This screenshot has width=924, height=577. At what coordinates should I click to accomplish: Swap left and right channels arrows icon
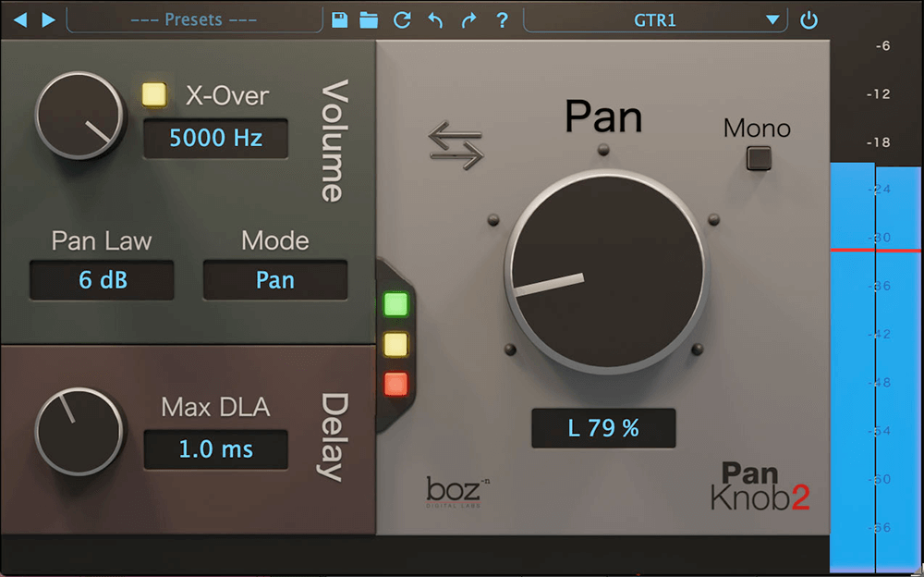coord(456,148)
